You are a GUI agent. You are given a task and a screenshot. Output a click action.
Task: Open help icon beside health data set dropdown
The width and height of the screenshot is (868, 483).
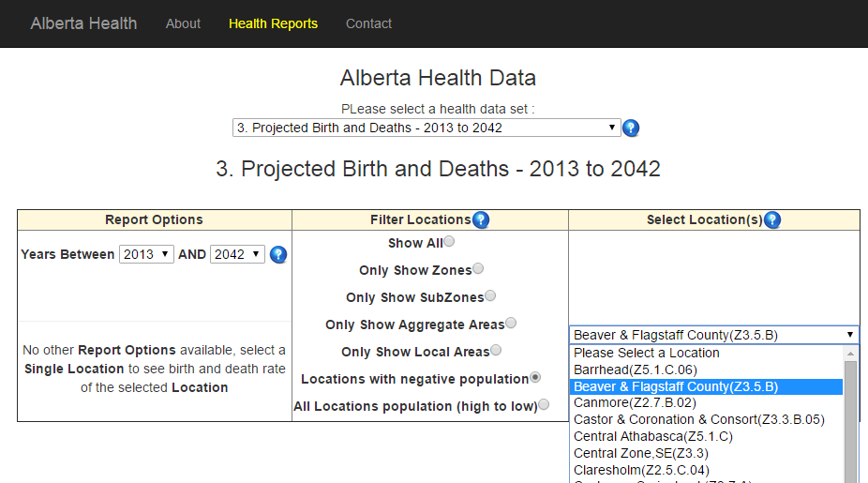pyautogui.click(x=631, y=128)
